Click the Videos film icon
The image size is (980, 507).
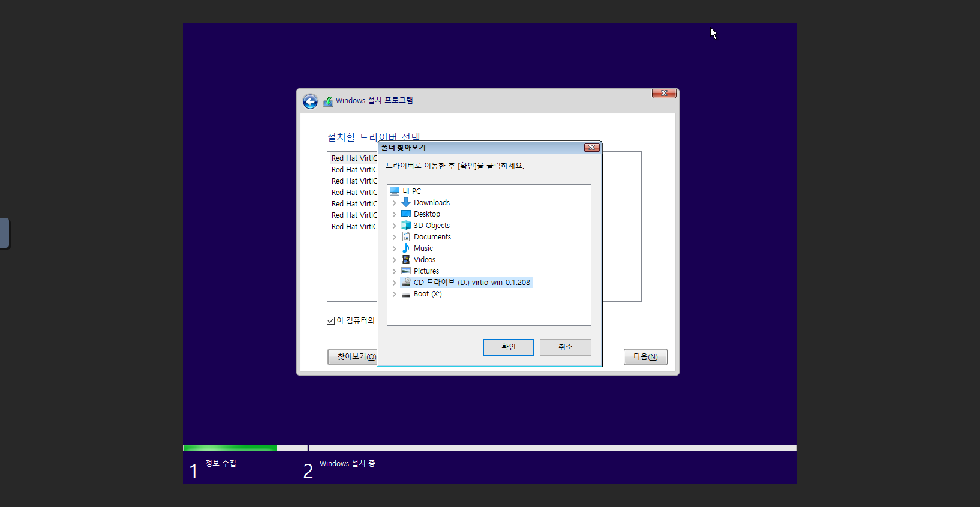point(406,259)
